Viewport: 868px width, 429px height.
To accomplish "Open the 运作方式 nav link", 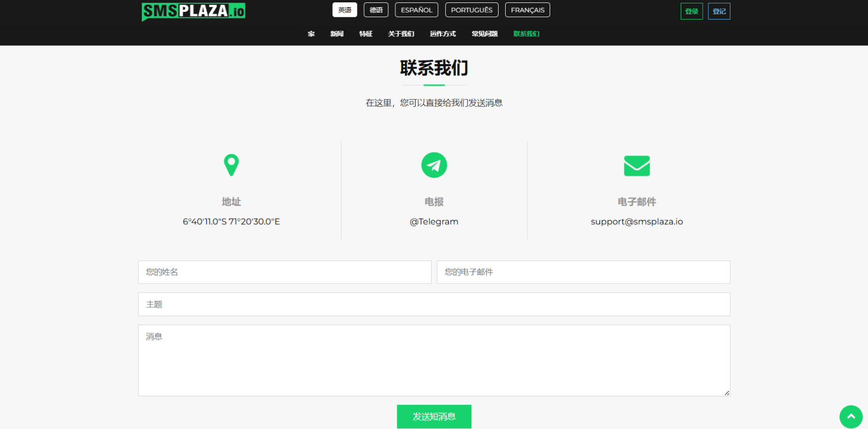I will tap(443, 34).
